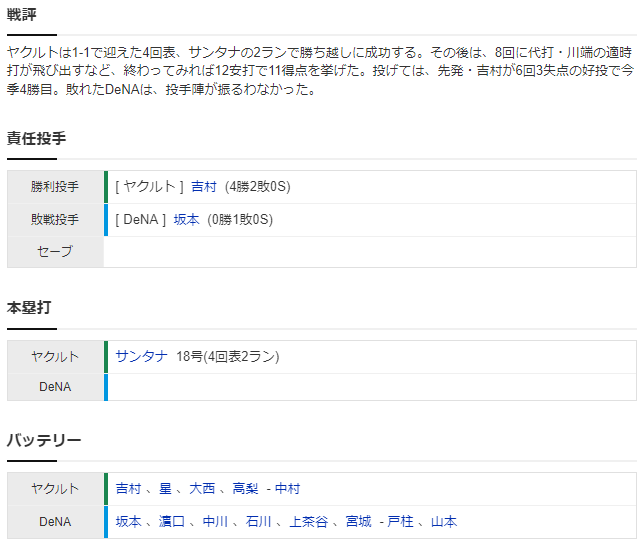Viewport: 640px width, 549px height.
Task: Open catcher 中村 link
Action: 288,489
